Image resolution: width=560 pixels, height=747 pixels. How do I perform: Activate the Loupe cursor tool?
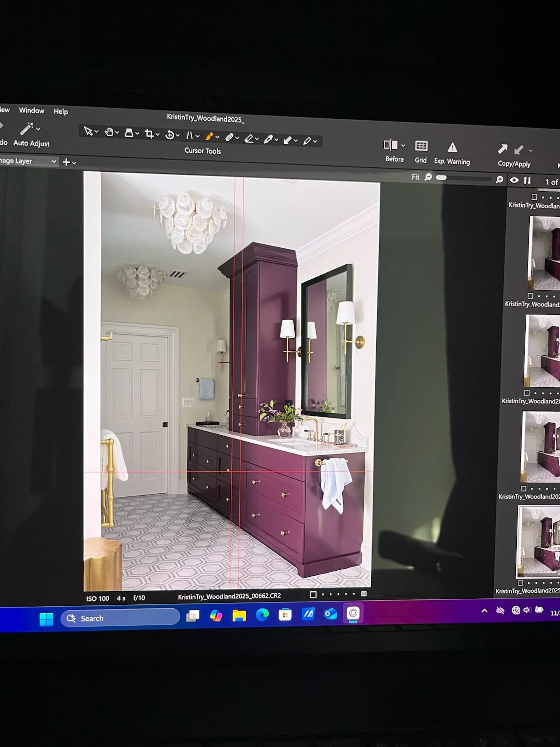tap(129, 133)
